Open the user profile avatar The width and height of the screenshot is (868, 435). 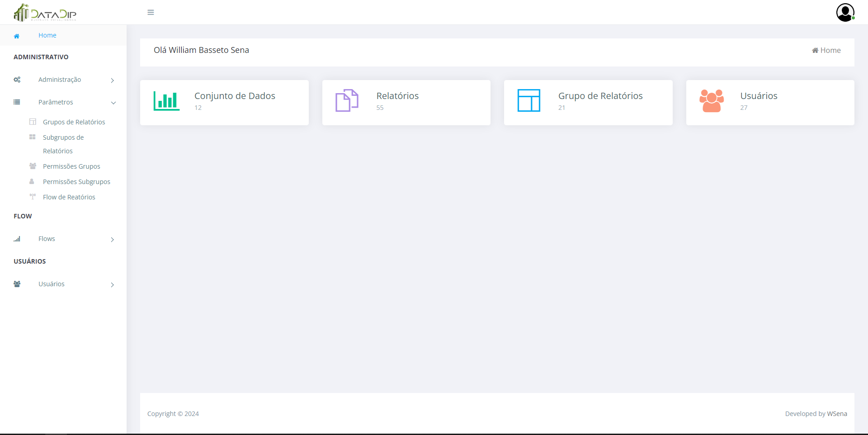pyautogui.click(x=845, y=13)
